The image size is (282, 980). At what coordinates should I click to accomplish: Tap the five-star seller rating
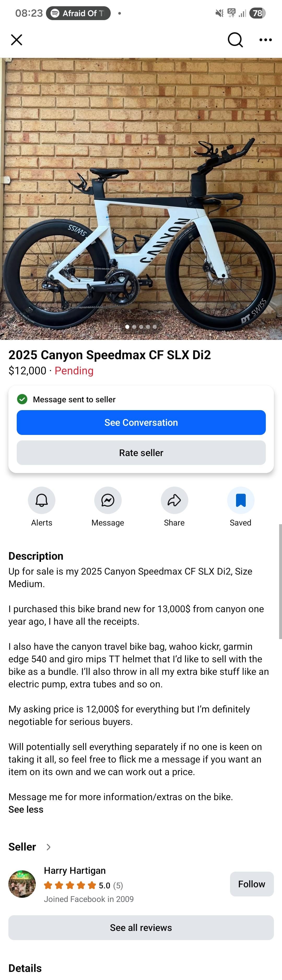(70, 885)
